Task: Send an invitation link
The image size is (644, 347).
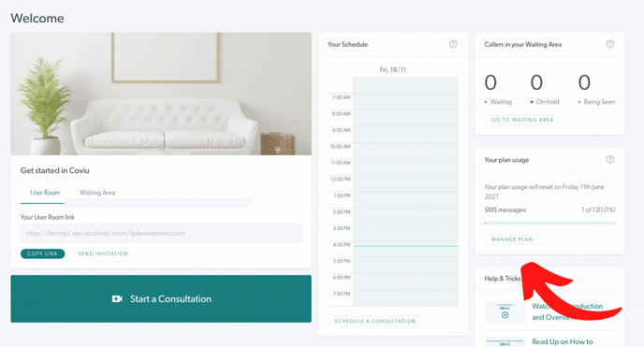Action: [x=103, y=253]
